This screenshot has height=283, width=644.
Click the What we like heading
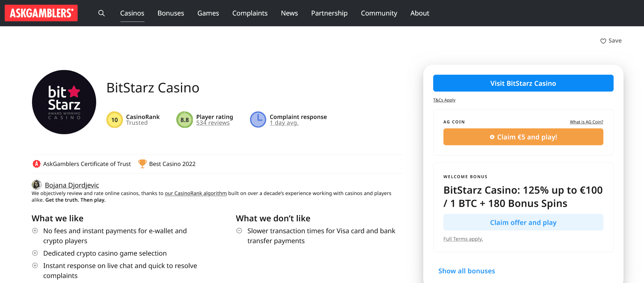[57, 218]
